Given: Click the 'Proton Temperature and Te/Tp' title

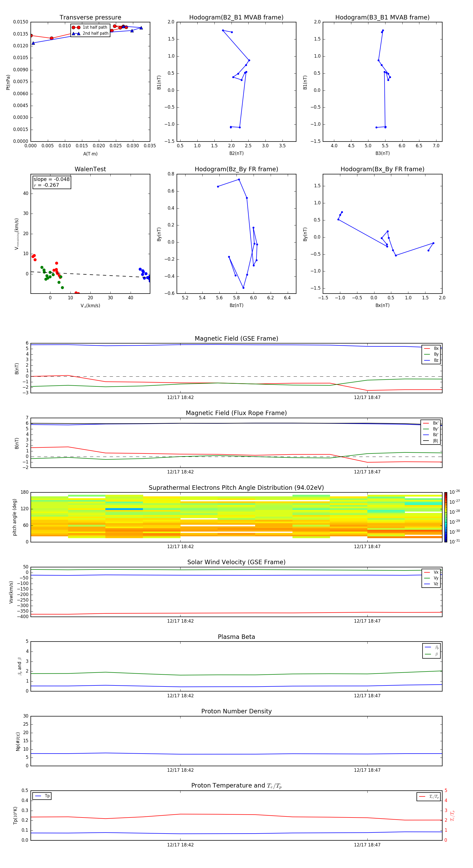Looking at the screenshot, I should pos(236,785).
